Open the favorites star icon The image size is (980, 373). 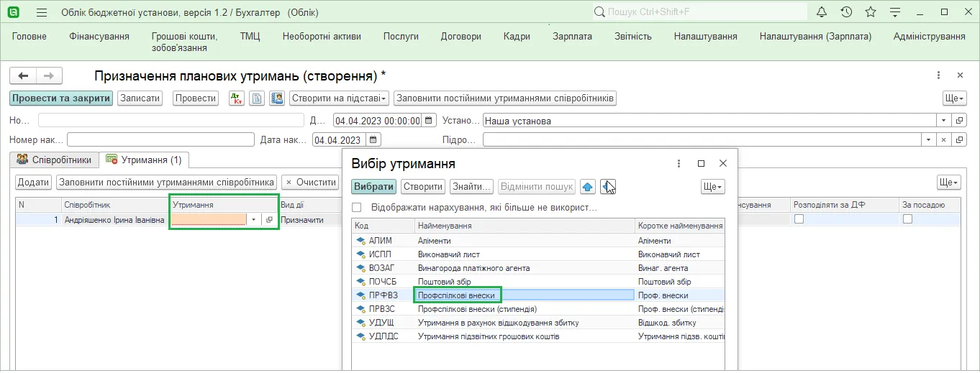pos(871,12)
